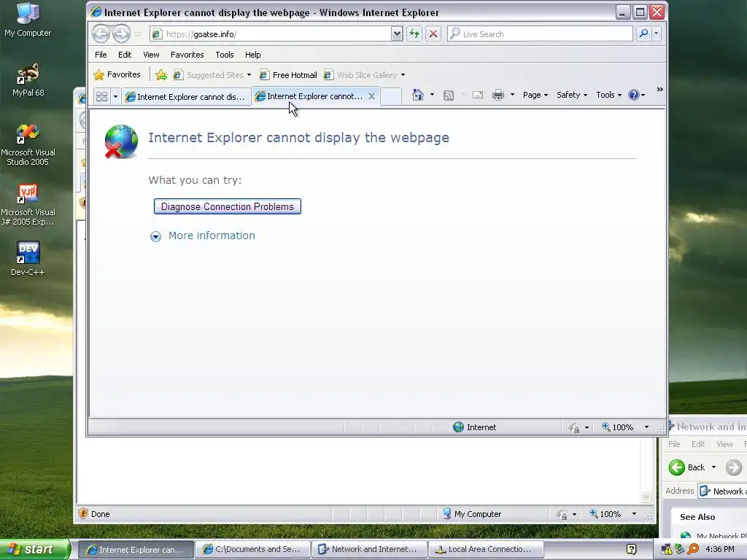Open Home button dropdown arrow

(x=432, y=95)
